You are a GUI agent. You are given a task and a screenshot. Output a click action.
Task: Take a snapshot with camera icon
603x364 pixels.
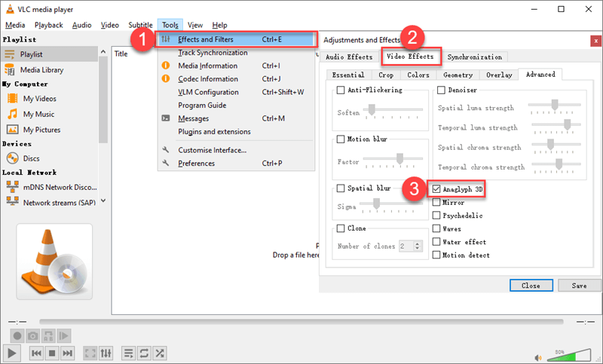pyautogui.click(x=32, y=336)
